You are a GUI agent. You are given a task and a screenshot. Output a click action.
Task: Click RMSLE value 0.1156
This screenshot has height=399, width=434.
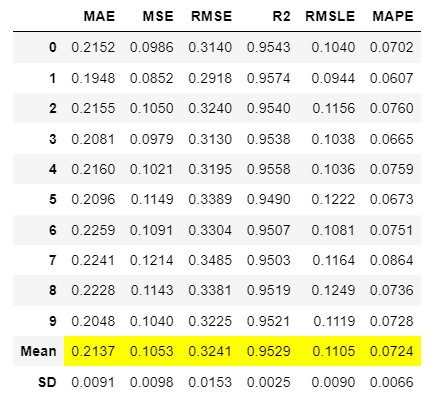(x=334, y=108)
